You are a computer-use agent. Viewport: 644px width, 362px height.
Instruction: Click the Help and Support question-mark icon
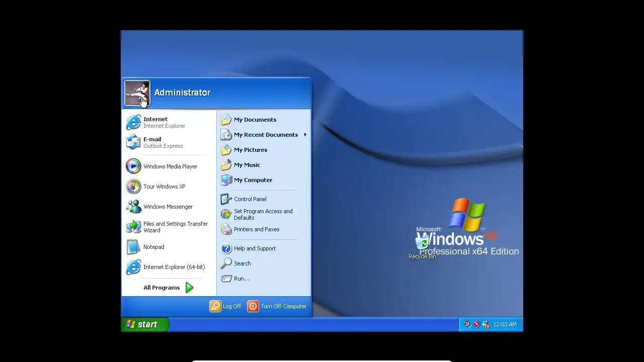coord(226,248)
